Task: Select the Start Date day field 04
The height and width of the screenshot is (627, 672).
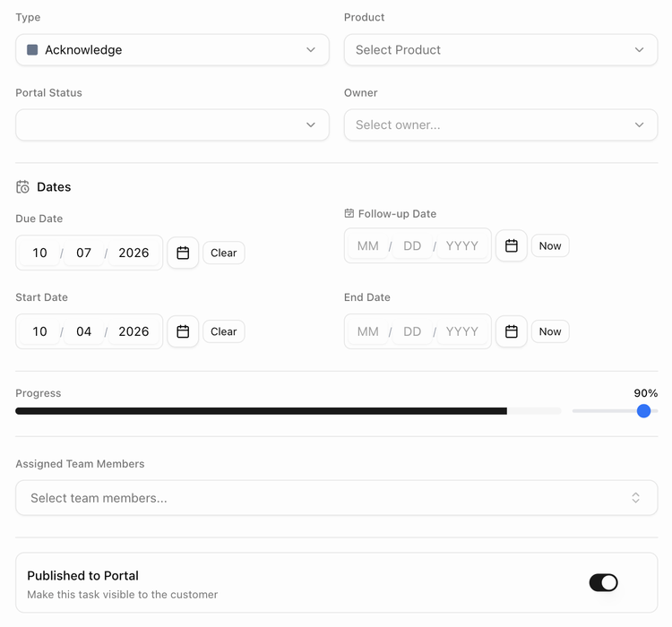Action: click(x=83, y=331)
